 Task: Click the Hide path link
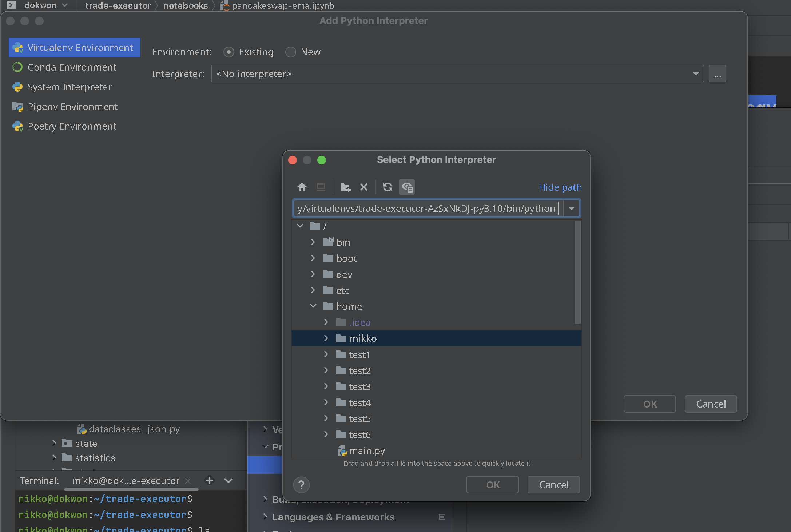(x=560, y=187)
